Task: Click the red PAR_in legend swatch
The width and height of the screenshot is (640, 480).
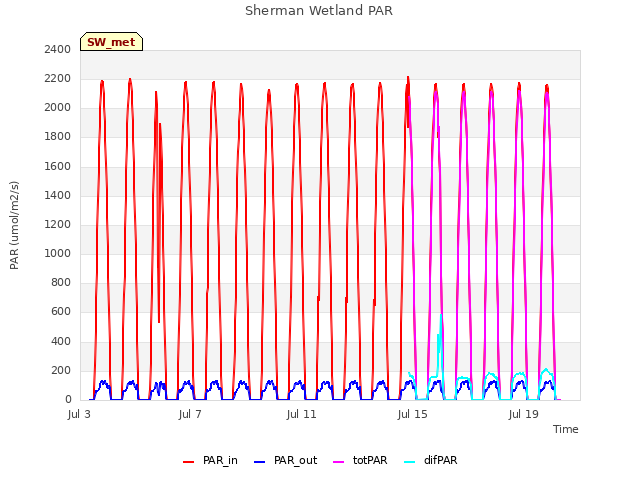Action: 189,462
